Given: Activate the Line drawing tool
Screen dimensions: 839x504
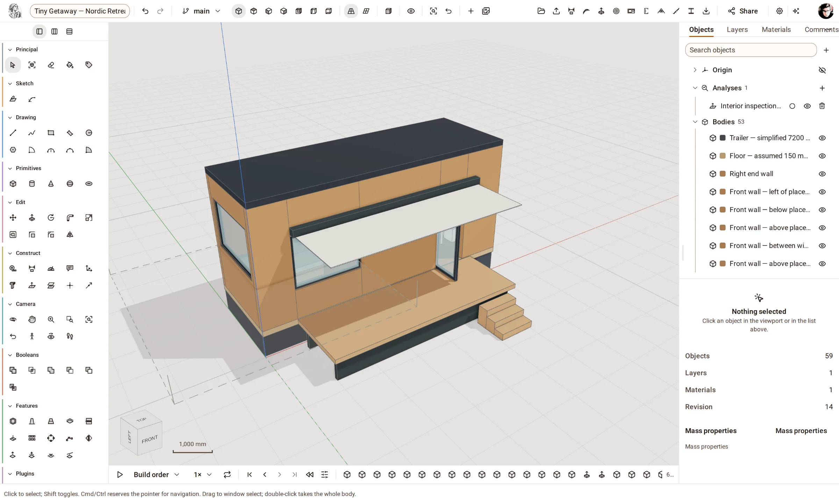Looking at the screenshot, I should click(13, 133).
